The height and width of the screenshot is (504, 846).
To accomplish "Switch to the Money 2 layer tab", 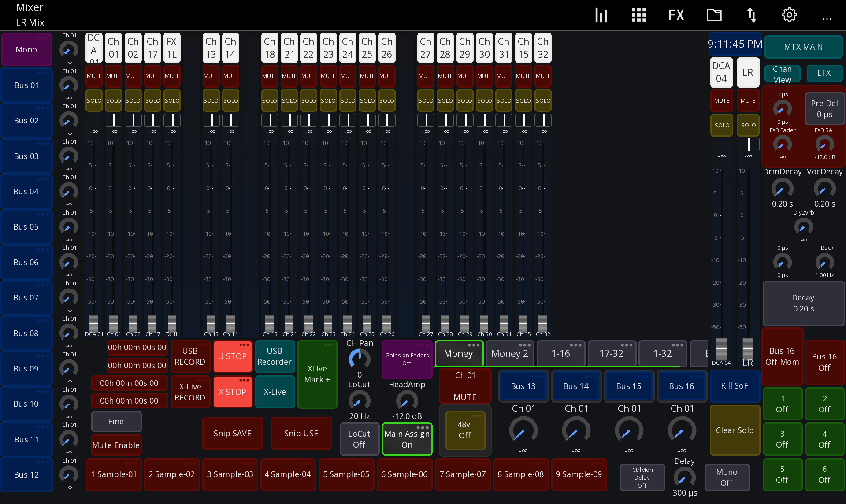I will pos(510,353).
